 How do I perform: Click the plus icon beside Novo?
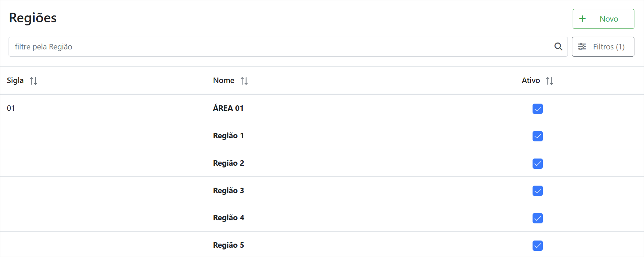(x=582, y=19)
